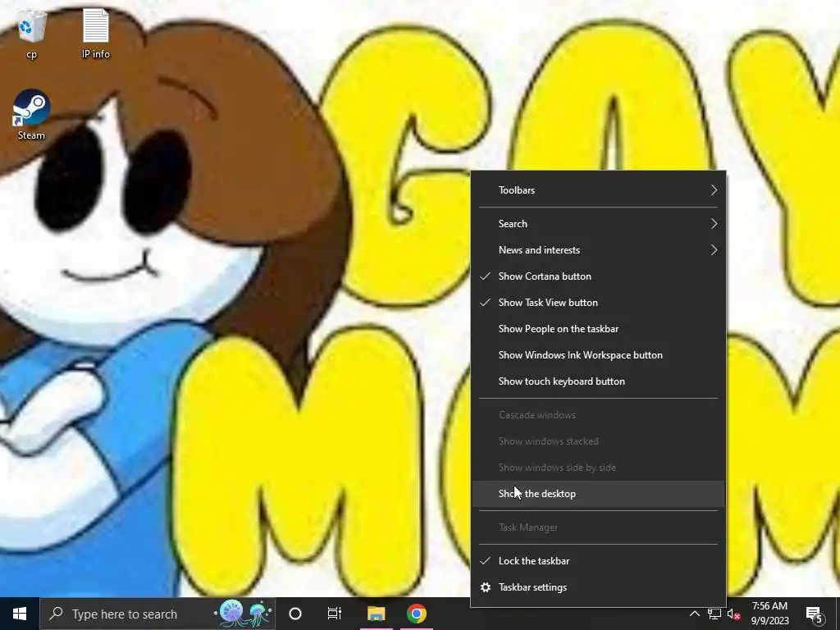Viewport: 840px width, 630px height.
Task: Choose Show the desktop menu entry
Action: click(x=598, y=494)
